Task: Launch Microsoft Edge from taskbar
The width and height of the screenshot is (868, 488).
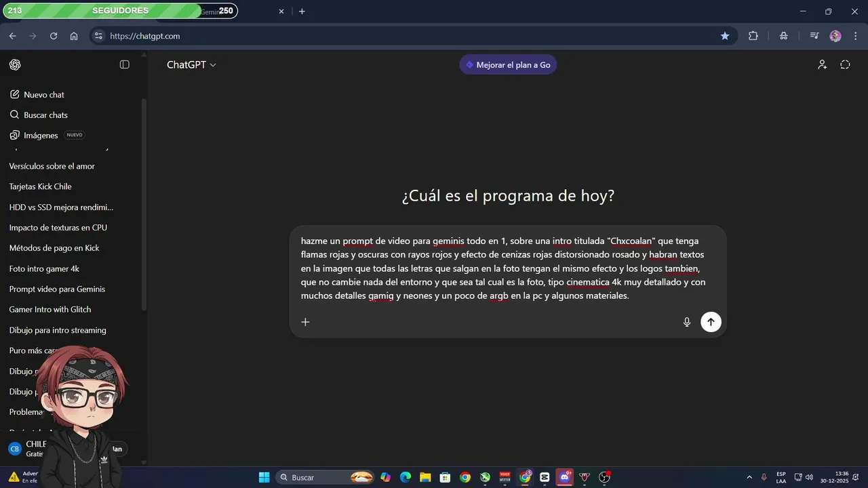Action: 406,477
